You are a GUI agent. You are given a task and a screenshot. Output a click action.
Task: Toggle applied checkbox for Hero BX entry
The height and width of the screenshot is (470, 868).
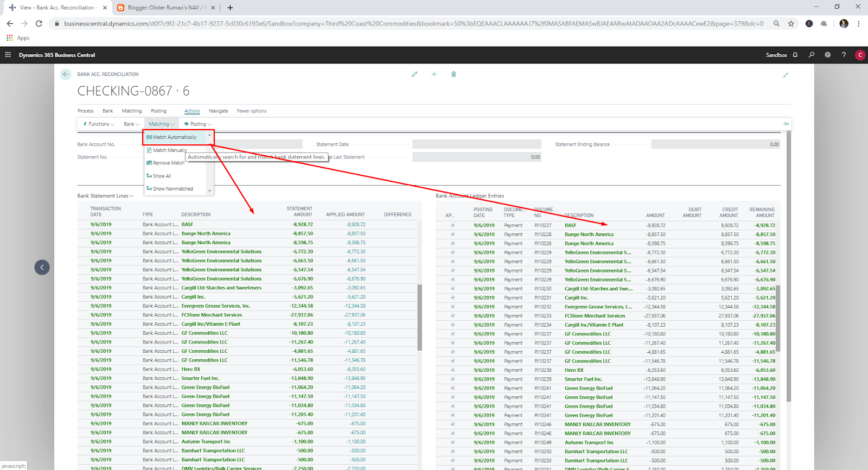[452, 370]
